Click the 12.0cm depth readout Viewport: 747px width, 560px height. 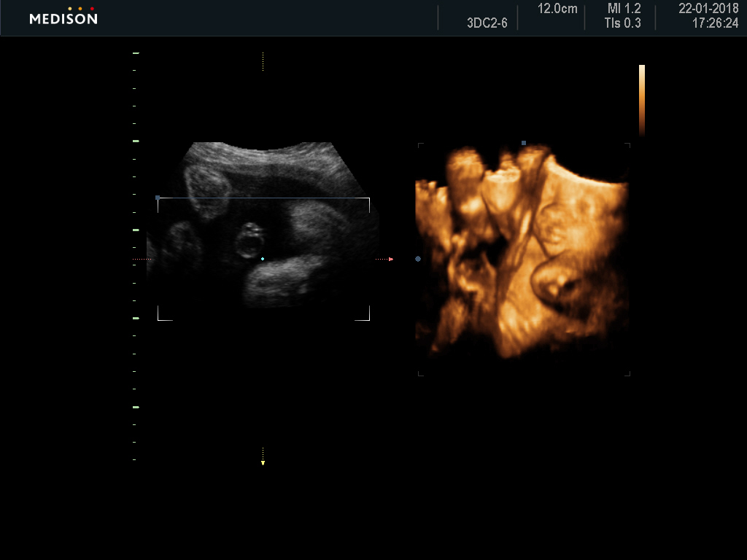[x=557, y=9]
